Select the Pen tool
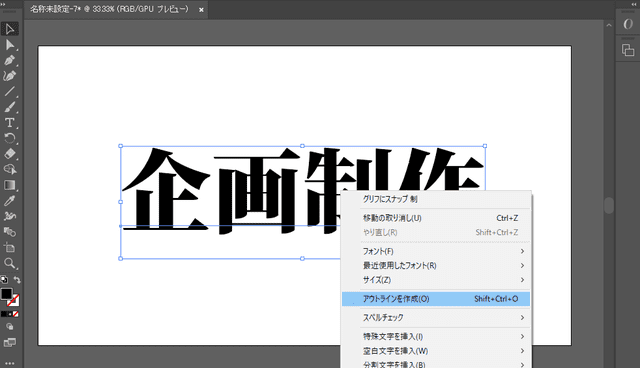 [x=9, y=60]
